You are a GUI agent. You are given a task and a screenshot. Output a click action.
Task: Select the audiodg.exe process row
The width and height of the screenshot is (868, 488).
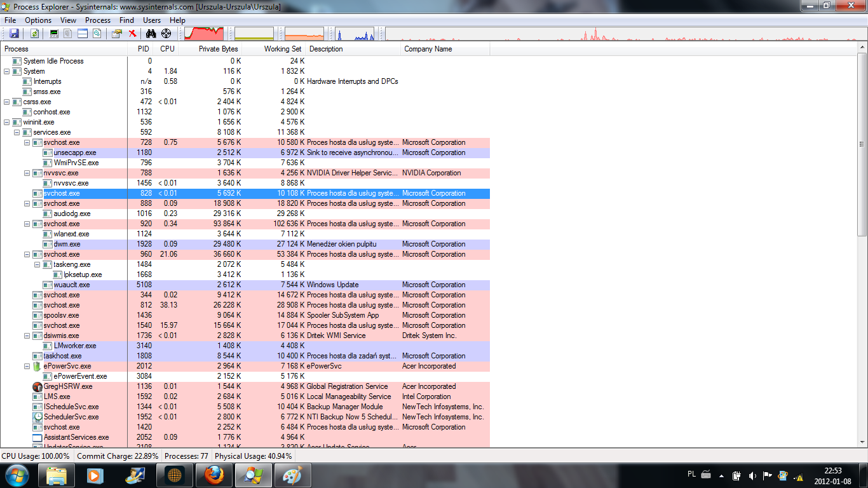(245, 213)
